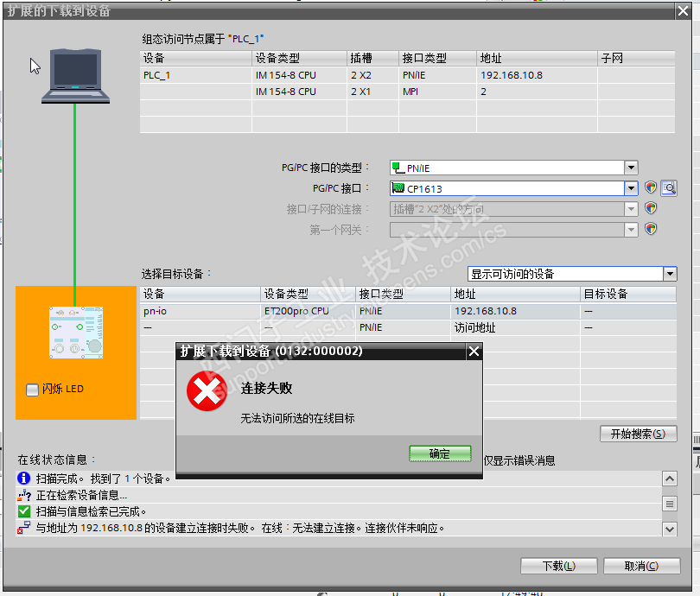Click the status list scroll-up arrow
Image resolution: width=700 pixels, height=596 pixels.
point(669,479)
